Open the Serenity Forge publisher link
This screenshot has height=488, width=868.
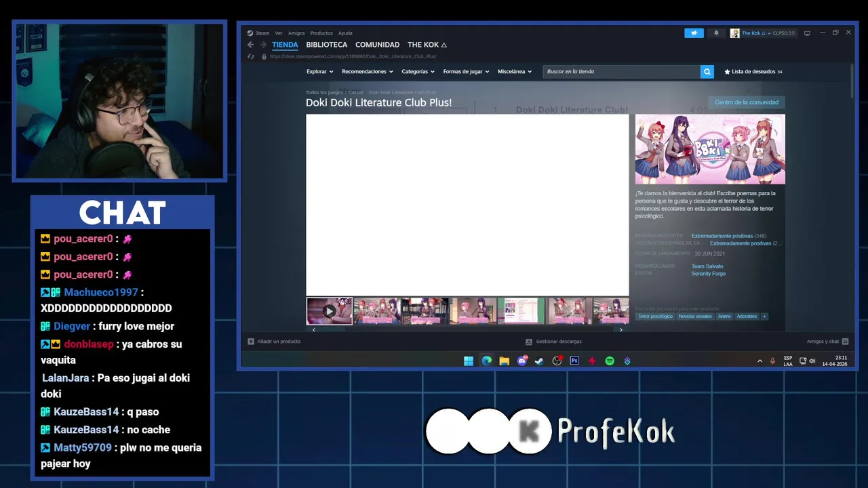709,274
